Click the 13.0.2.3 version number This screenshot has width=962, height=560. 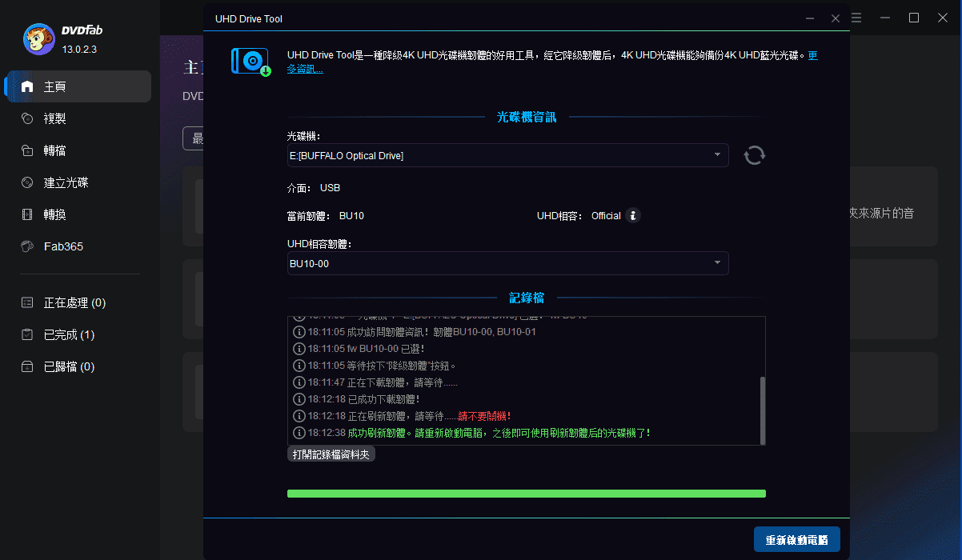79,50
